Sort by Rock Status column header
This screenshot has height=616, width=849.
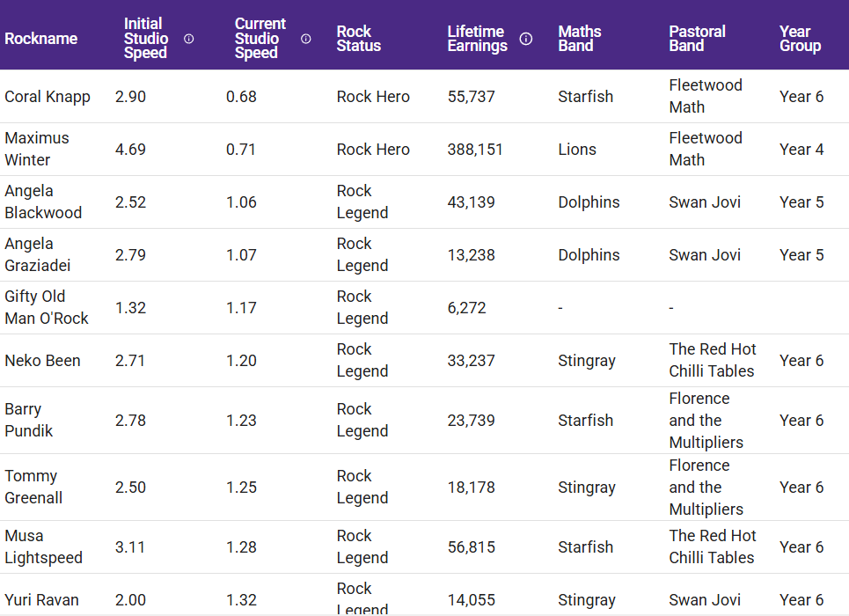point(359,39)
